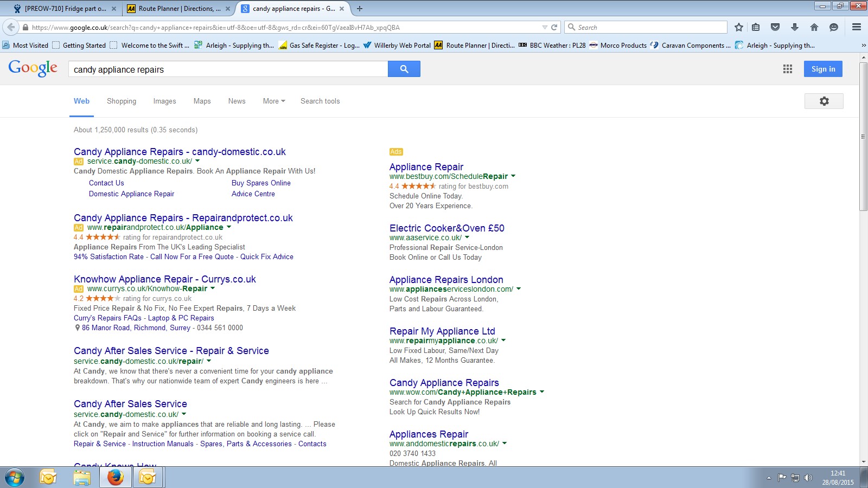868x488 pixels.
Task: Open Willerby Web Portal bookmark
Action: [397, 46]
